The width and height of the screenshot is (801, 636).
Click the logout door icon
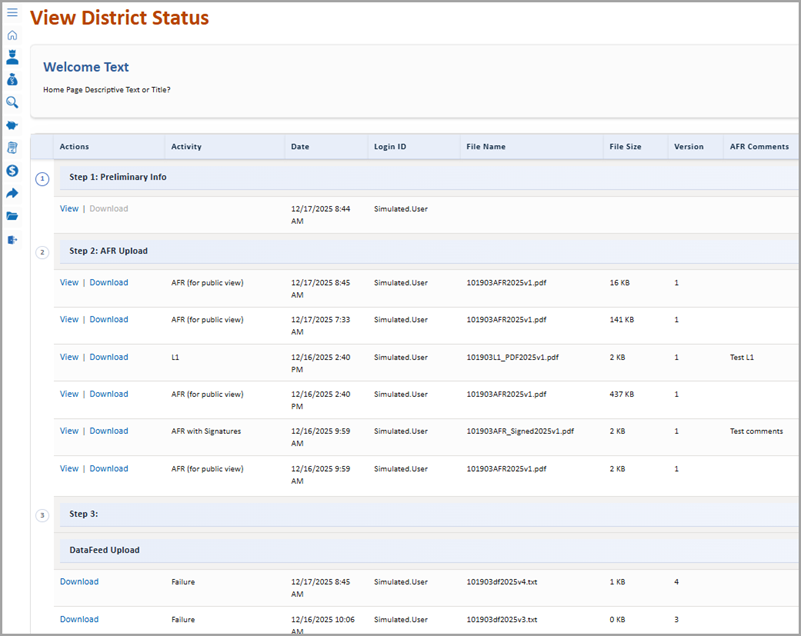pyautogui.click(x=13, y=239)
